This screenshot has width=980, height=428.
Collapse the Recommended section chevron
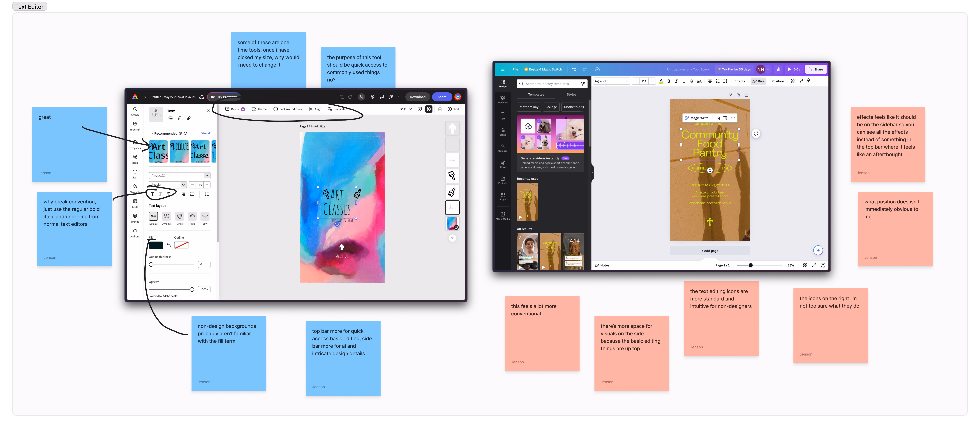(151, 134)
